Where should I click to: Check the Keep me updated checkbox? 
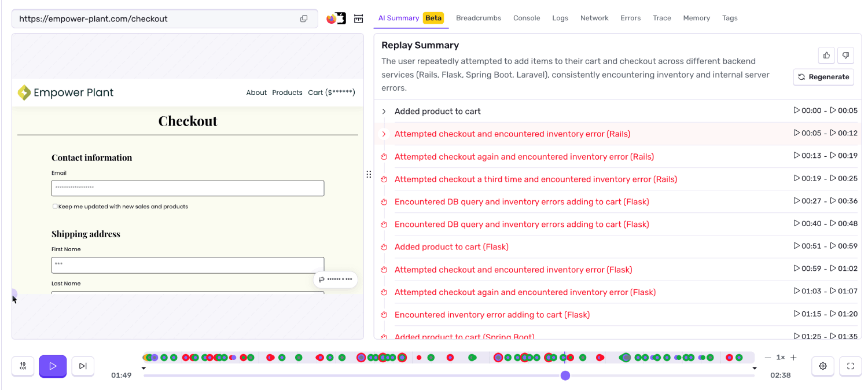tap(55, 206)
